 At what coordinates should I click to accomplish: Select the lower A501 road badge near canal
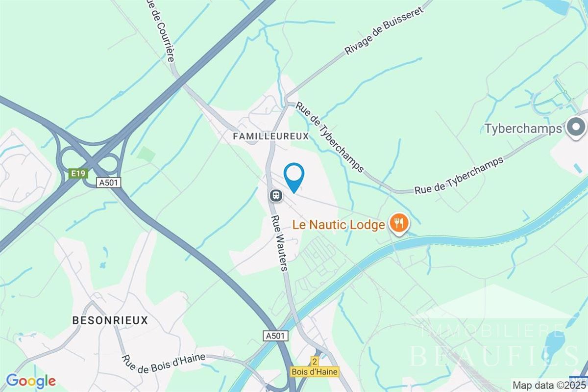tap(275, 336)
